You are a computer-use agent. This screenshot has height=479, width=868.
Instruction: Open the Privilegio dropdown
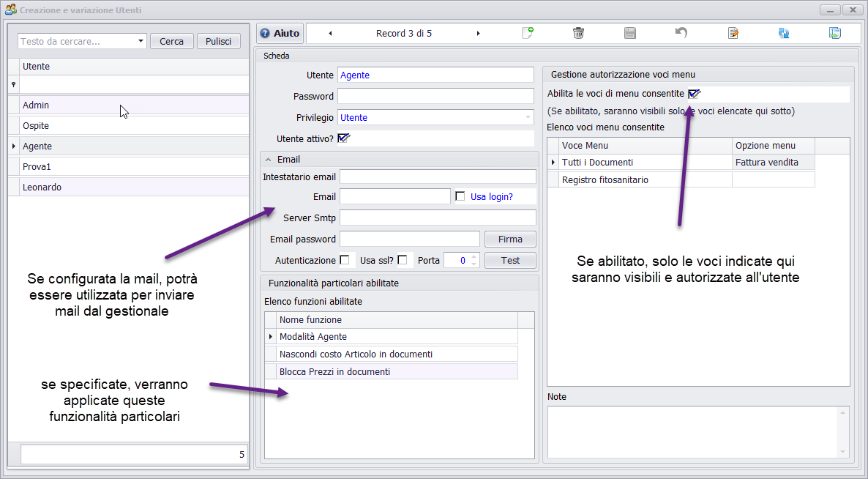[x=528, y=117]
